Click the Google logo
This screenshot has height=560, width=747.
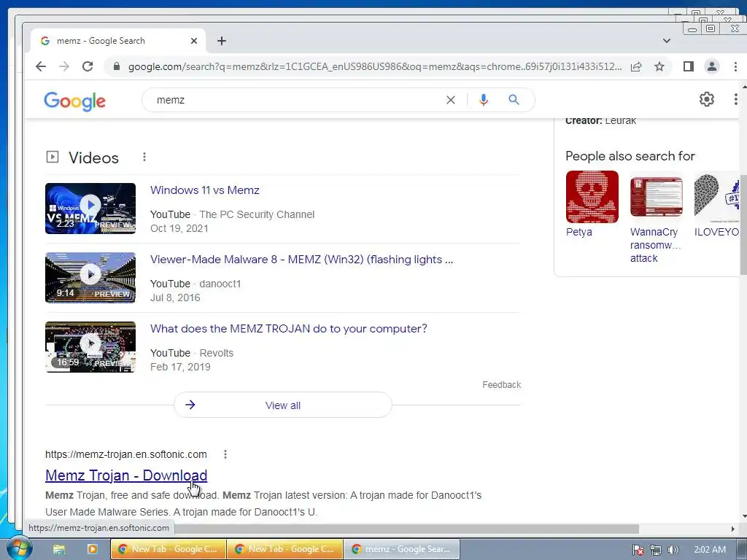(x=75, y=101)
